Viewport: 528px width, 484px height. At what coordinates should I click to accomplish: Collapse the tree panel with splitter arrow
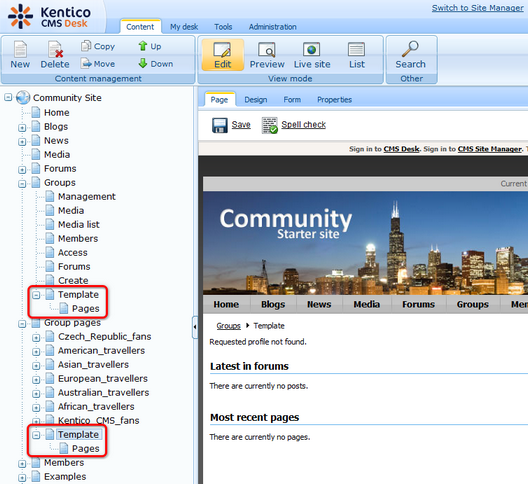(x=195, y=327)
